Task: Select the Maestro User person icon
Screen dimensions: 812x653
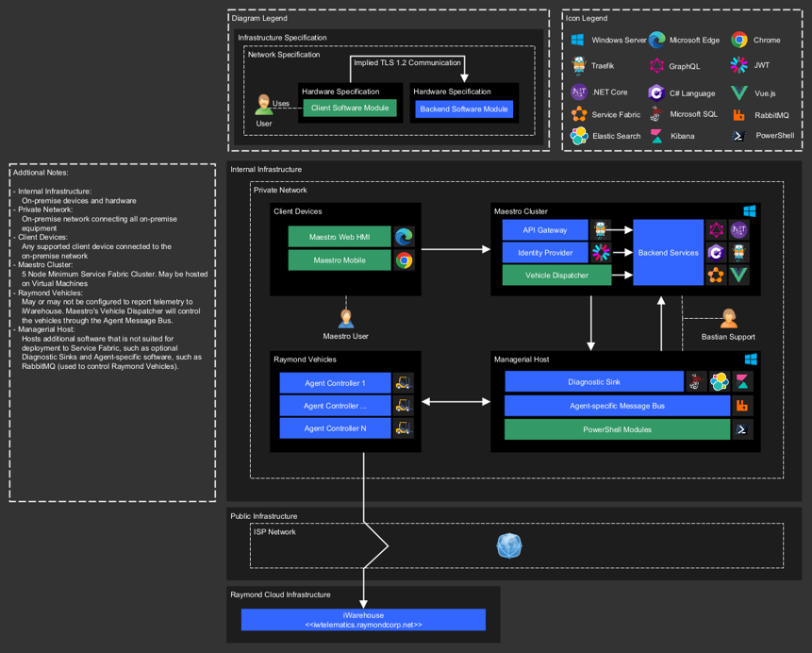Action: tap(346, 318)
